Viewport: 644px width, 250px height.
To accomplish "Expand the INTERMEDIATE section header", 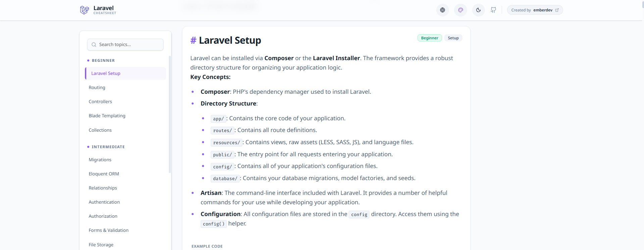I will point(108,147).
